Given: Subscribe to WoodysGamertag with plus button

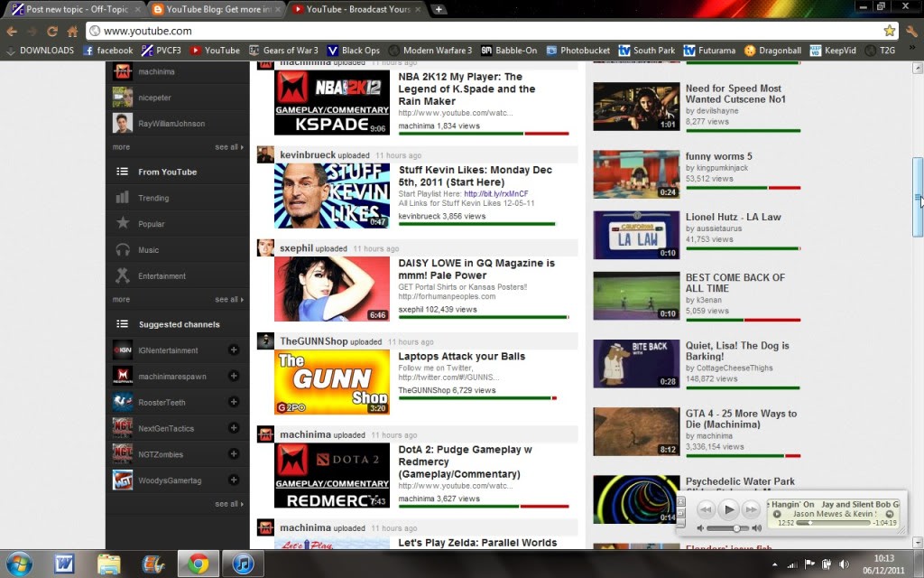Looking at the screenshot, I should (x=234, y=480).
